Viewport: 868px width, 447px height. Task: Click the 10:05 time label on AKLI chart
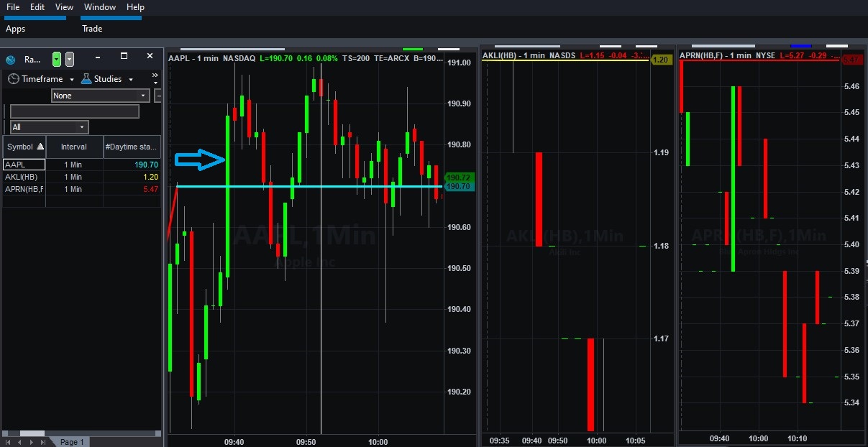point(636,441)
